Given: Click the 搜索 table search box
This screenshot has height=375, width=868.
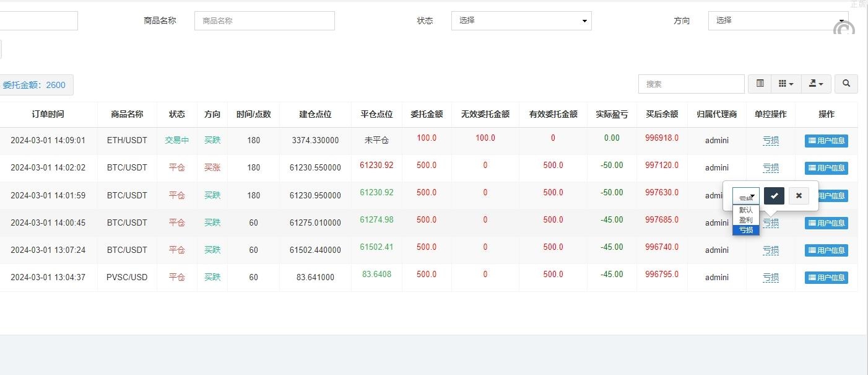Looking at the screenshot, I should [x=691, y=84].
